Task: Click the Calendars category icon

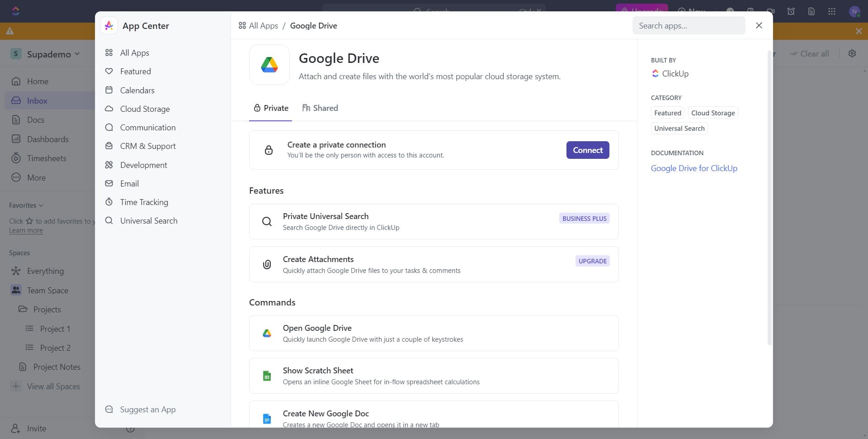Action: [109, 90]
